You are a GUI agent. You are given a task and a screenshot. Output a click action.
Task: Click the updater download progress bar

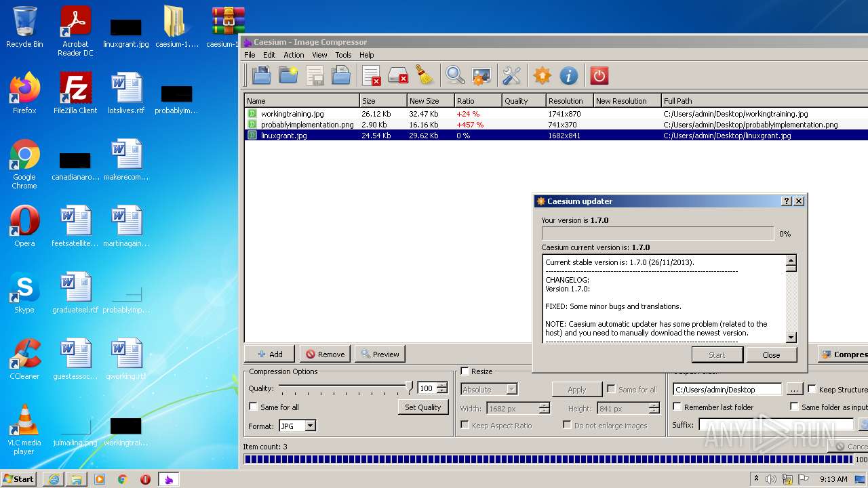coord(657,234)
